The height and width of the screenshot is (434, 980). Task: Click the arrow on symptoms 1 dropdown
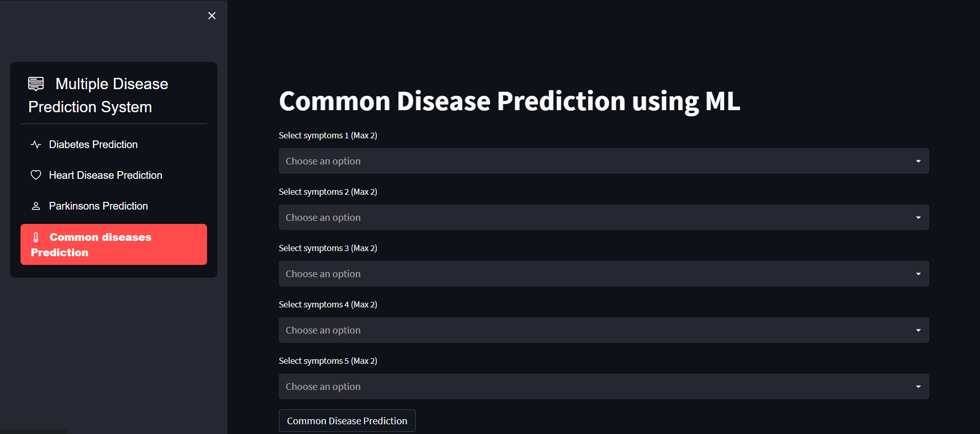[x=918, y=161]
